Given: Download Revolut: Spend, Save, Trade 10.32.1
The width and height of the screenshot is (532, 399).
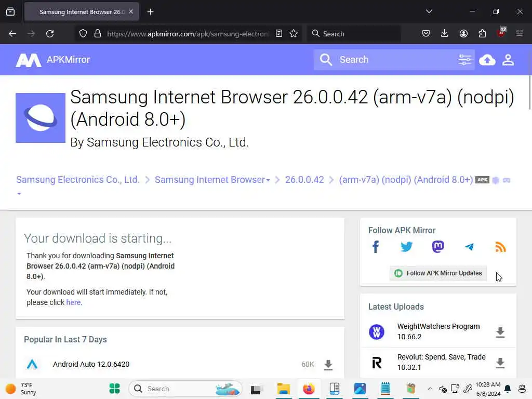Looking at the screenshot, I should [x=500, y=363].
